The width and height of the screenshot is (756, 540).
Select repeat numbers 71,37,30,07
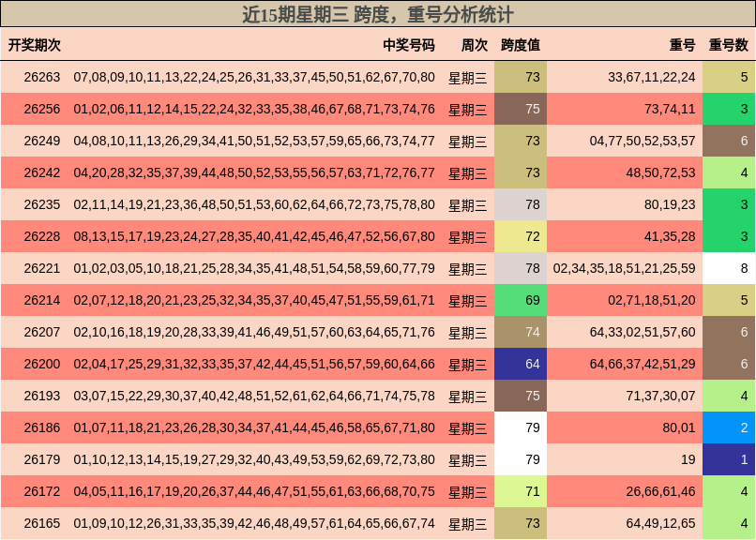(x=660, y=396)
